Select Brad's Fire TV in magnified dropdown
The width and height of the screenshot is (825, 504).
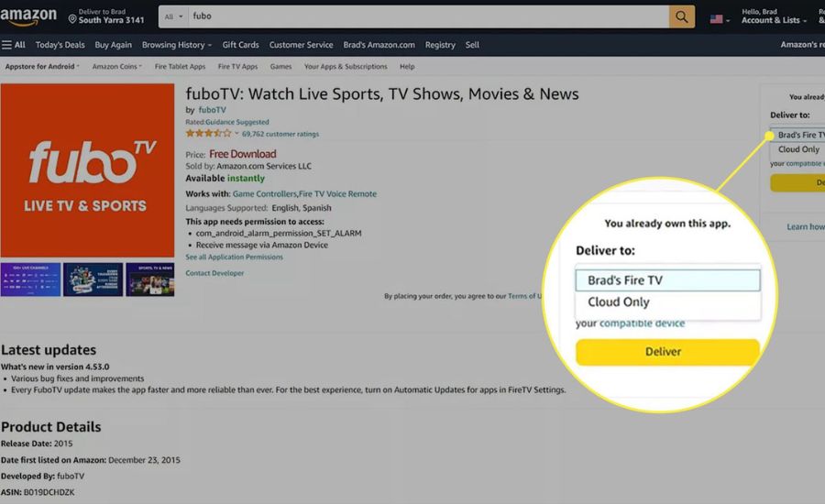pyautogui.click(x=667, y=280)
